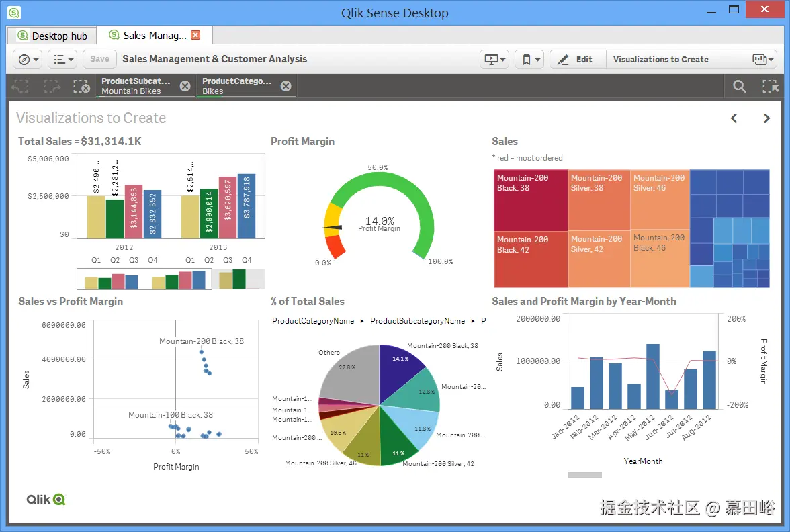Click the Total Sales =$31,314.1K title
This screenshot has height=532, width=790.
coord(79,142)
